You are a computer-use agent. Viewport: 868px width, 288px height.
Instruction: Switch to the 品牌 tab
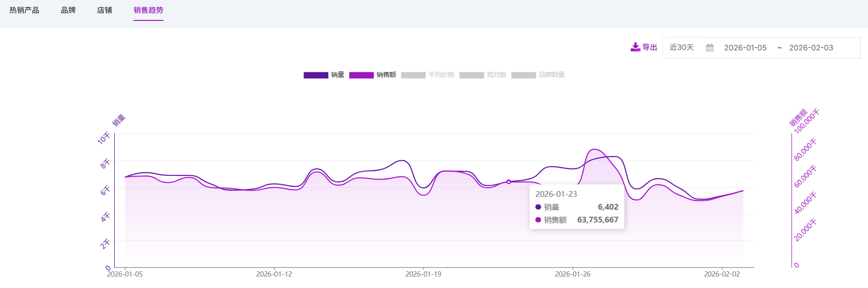68,10
